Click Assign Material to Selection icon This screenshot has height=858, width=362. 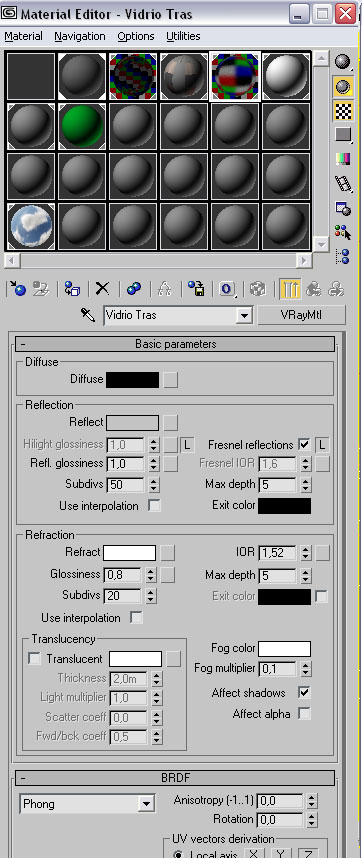(x=72, y=288)
